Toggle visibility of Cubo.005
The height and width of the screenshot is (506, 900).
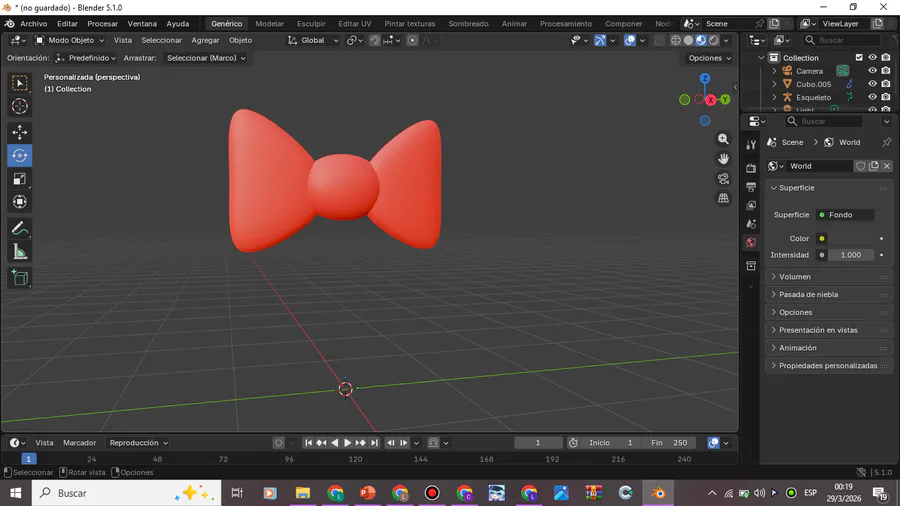(x=872, y=84)
